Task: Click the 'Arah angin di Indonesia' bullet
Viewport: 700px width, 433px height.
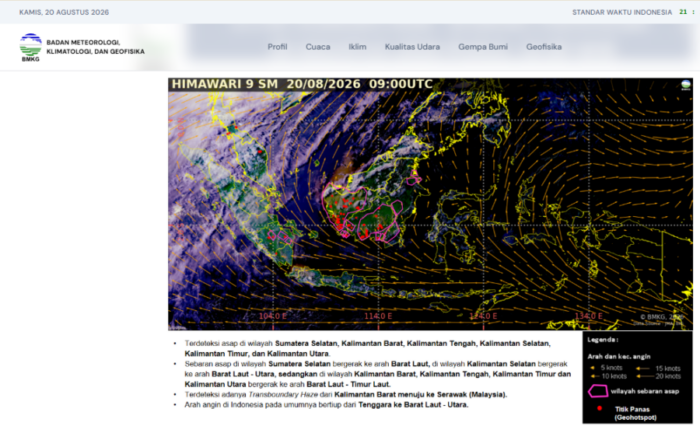Action: pos(326,404)
